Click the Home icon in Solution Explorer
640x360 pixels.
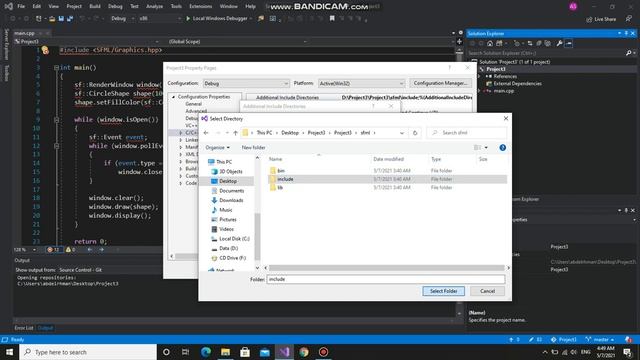coord(490,43)
